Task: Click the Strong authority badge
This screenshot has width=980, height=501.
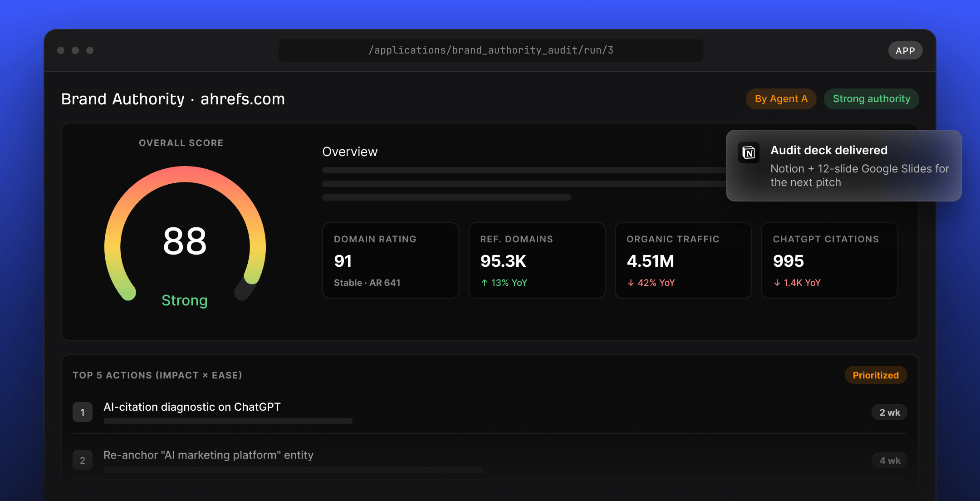Action: click(871, 99)
